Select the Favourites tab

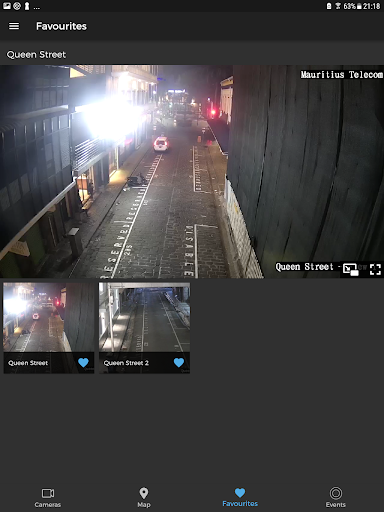point(240,497)
